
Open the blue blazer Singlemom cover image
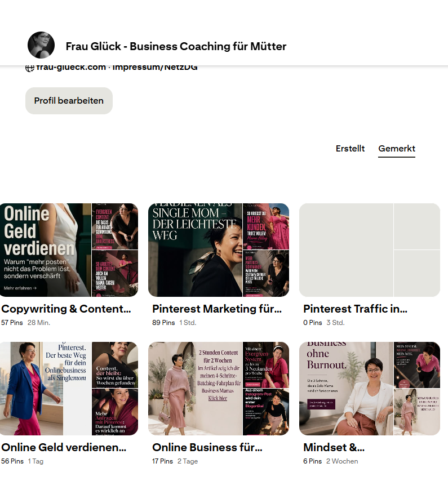point(46,389)
